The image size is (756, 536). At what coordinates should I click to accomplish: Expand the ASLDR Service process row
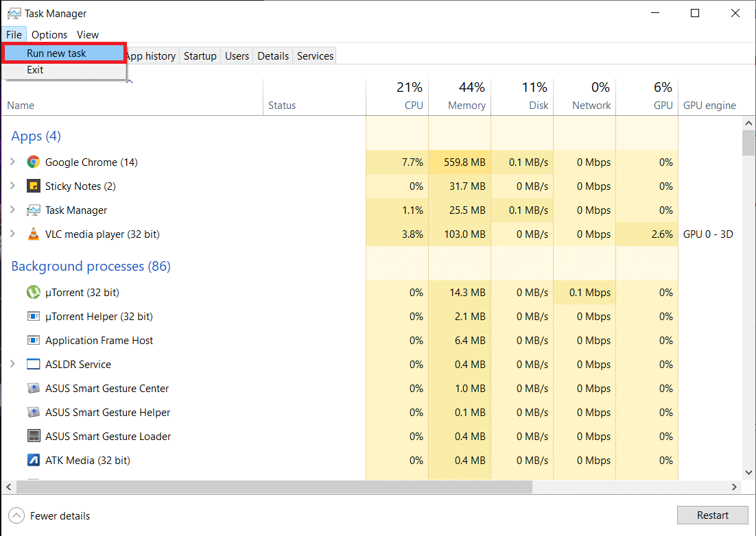point(12,364)
